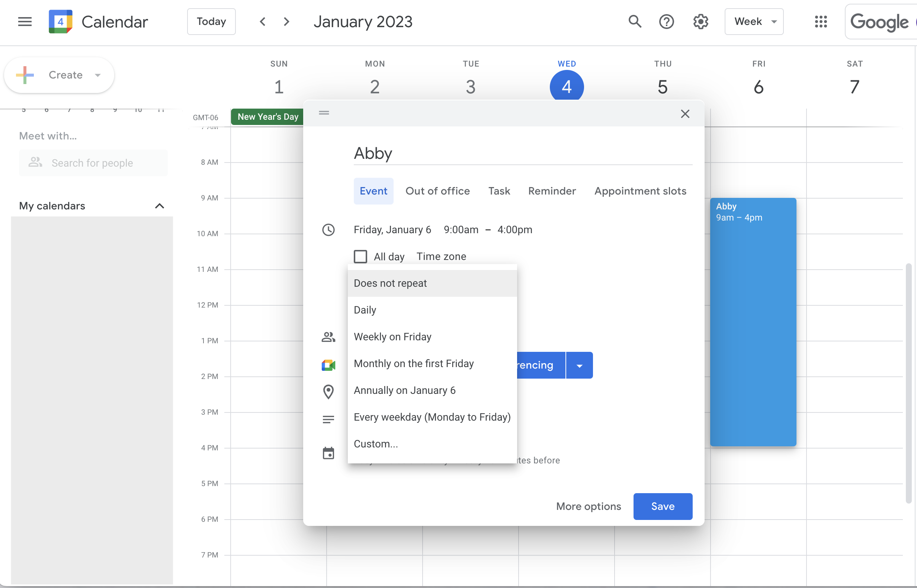Screen dimensions: 917x588
Task: Click the location pin icon
Action: [328, 392]
